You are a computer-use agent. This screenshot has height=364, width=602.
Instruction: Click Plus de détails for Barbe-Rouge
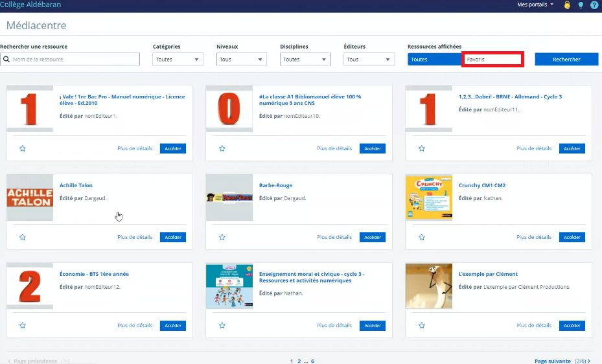[334, 237]
